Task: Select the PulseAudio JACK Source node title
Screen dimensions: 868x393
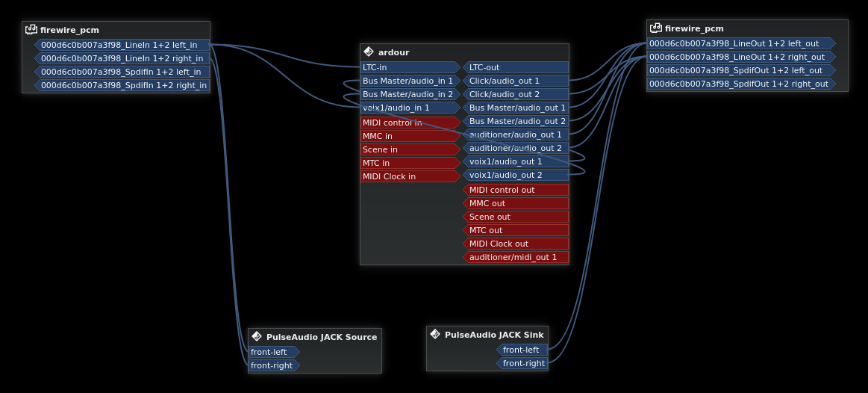Action: pos(322,336)
